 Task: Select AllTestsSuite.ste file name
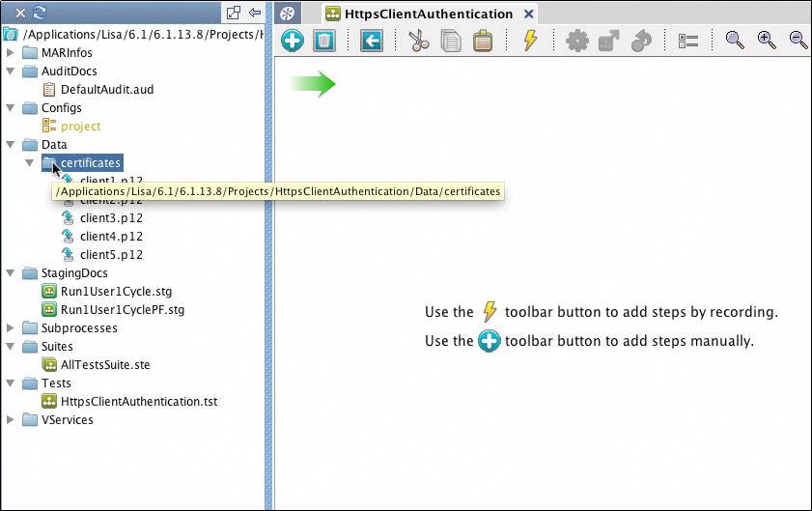click(x=105, y=364)
